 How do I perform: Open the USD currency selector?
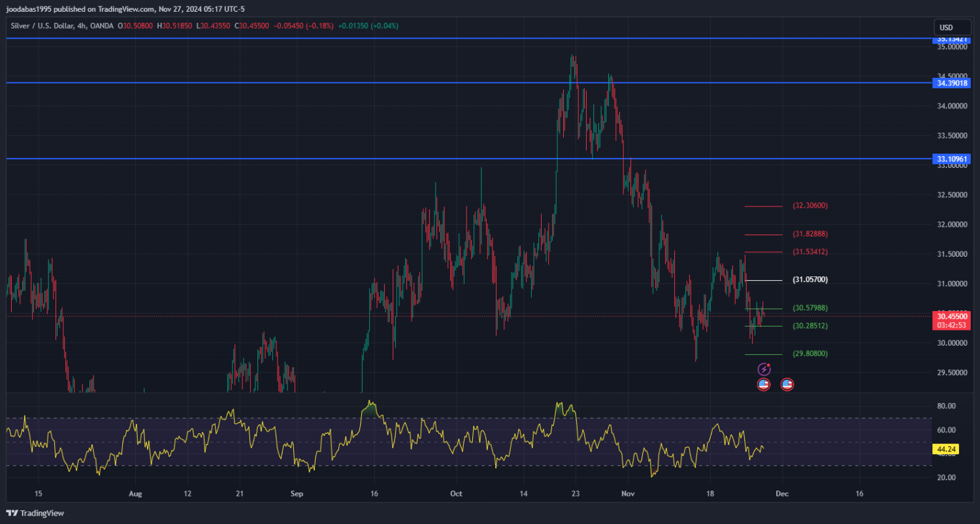coord(945,27)
